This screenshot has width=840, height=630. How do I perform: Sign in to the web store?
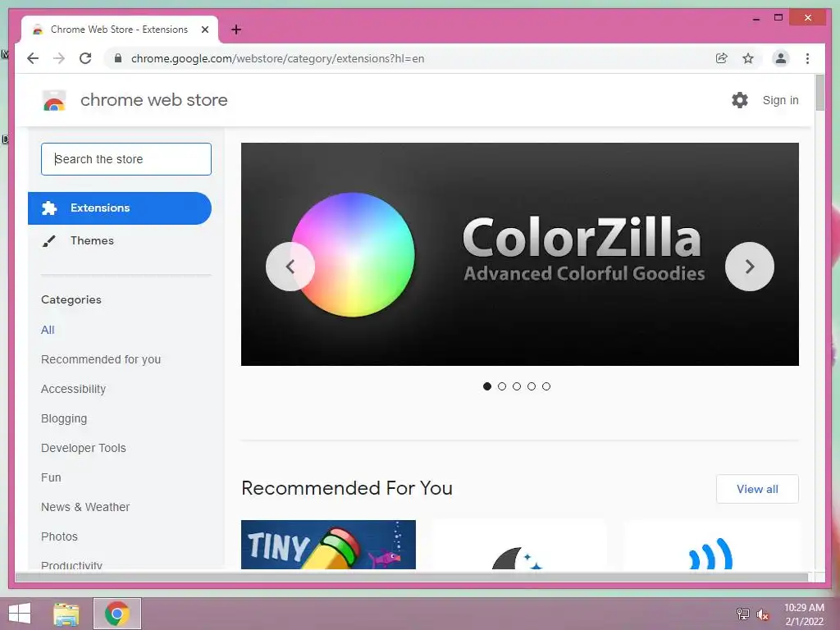(781, 100)
